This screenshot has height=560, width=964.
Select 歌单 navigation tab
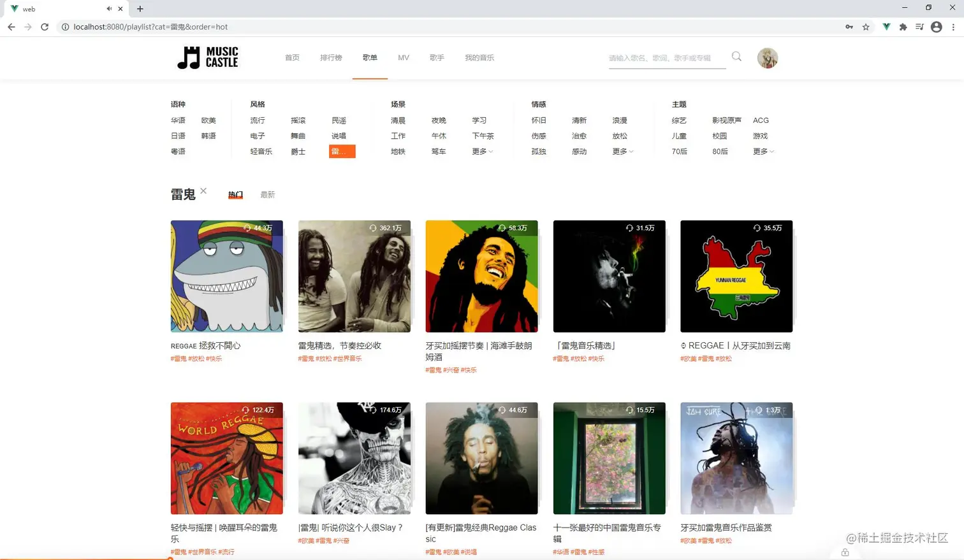(370, 57)
